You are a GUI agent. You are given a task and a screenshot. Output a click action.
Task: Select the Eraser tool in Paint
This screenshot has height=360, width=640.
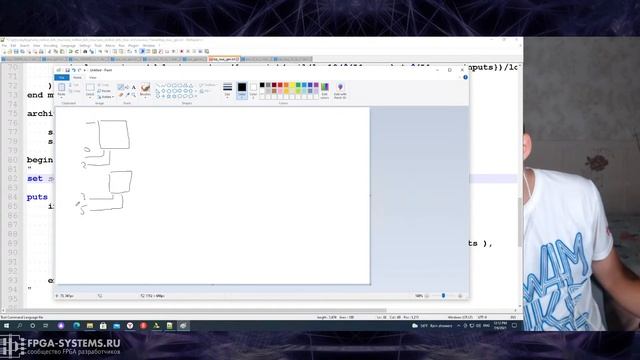[x=120, y=95]
